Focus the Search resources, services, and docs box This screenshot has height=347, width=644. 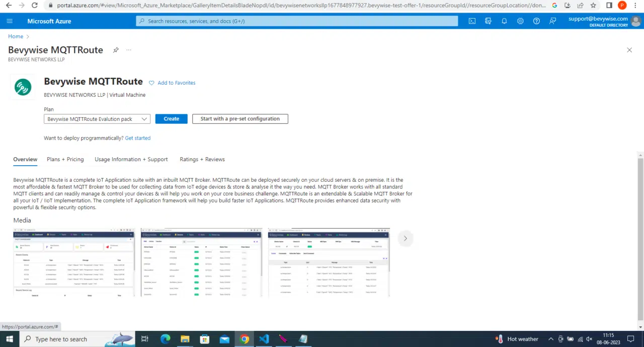297,21
